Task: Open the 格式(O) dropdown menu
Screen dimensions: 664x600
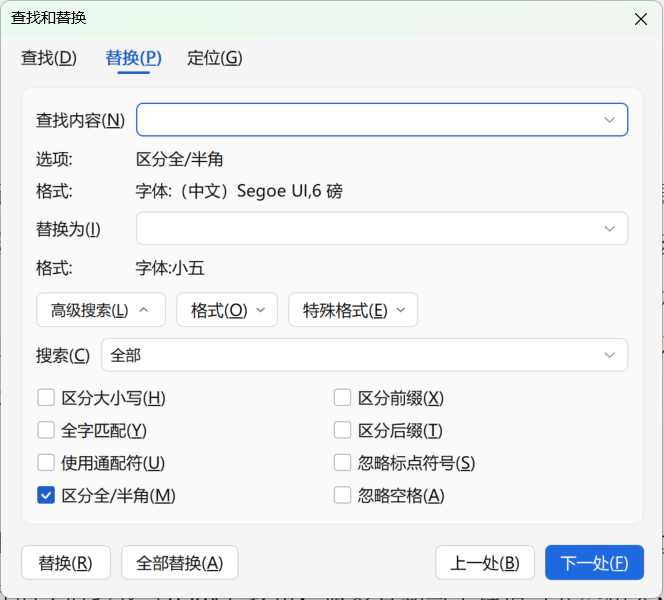Action: click(227, 310)
